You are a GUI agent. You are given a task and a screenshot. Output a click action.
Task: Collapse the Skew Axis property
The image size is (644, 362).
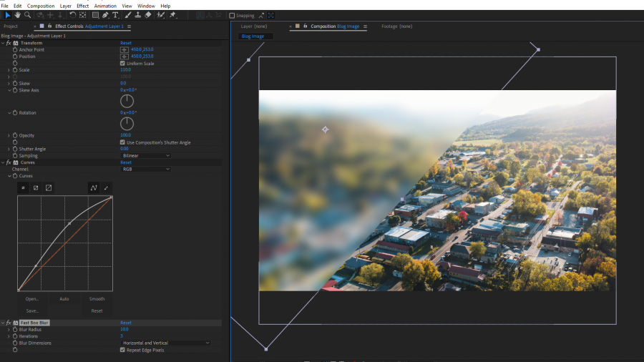pyautogui.click(x=9, y=90)
